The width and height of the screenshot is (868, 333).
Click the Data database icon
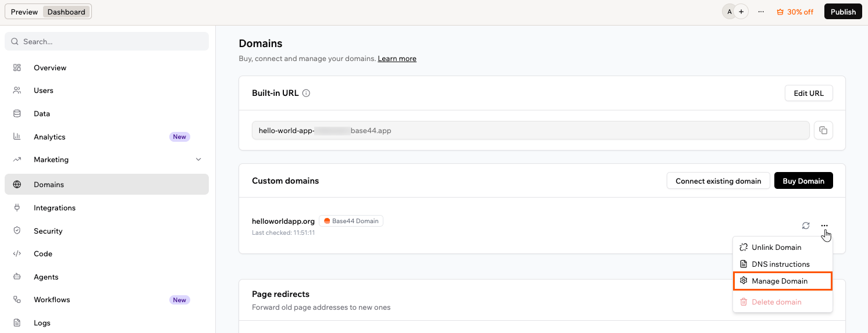pos(17,113)
